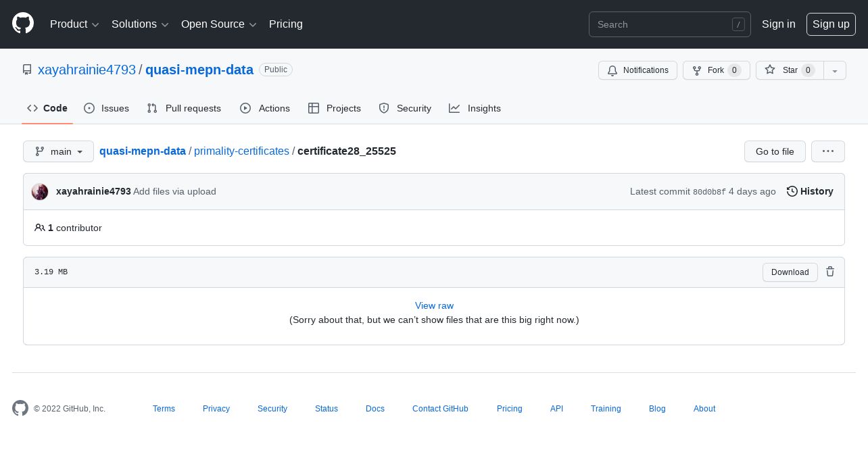
Task: Expand the Star lists dropdown arrow
Action: pyautogui.click(x=835, y=70)
